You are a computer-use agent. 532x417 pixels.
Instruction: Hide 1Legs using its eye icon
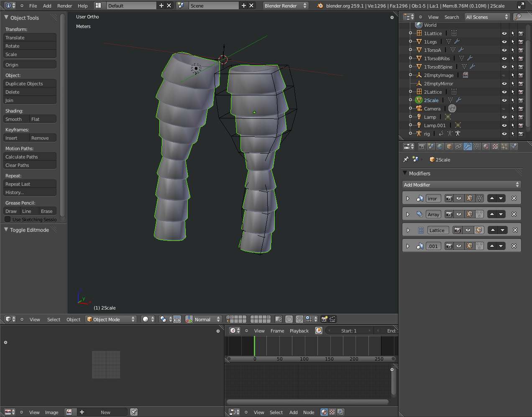[x=504, y=42]
